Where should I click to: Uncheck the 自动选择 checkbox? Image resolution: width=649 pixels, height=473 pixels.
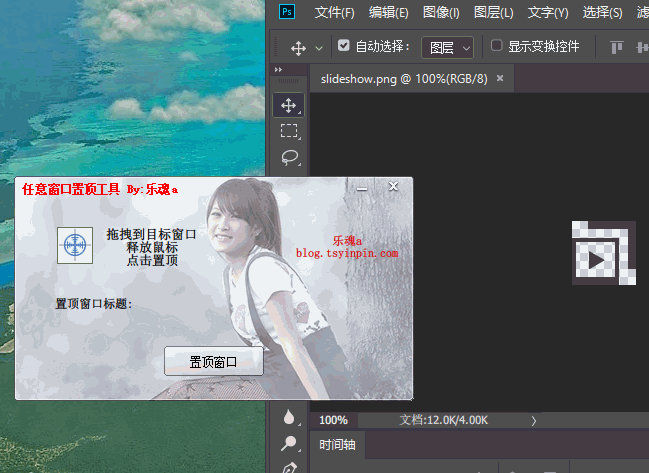(x=344, y=45)
